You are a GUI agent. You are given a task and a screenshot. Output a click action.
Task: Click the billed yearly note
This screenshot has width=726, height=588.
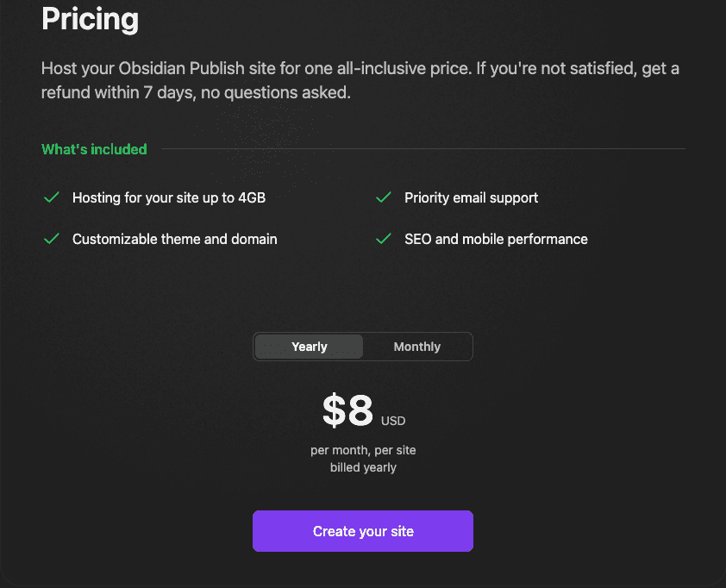[x=363, y=467]
